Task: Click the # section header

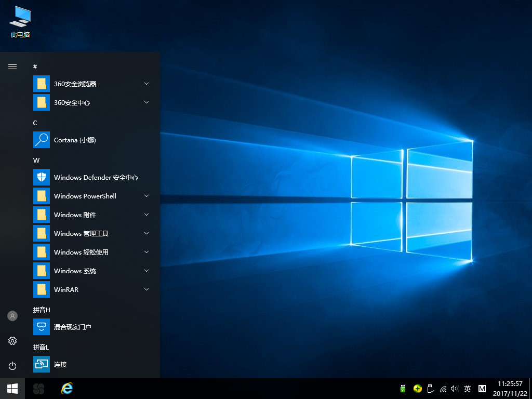Action: (x=35, y=66)
